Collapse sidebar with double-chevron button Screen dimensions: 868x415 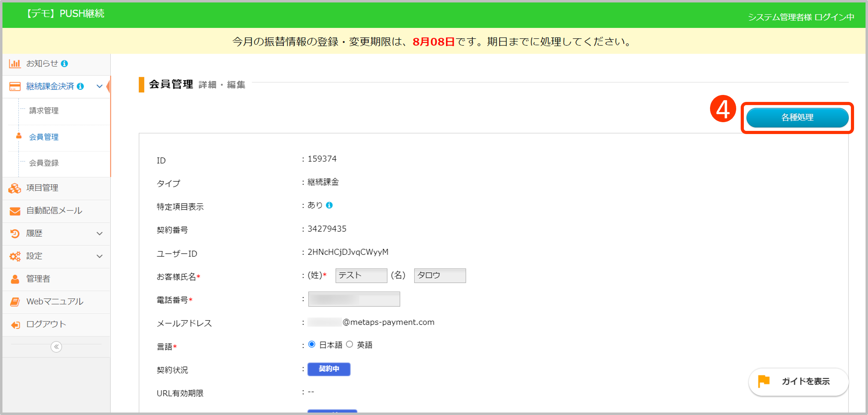(x=56, y=347)
